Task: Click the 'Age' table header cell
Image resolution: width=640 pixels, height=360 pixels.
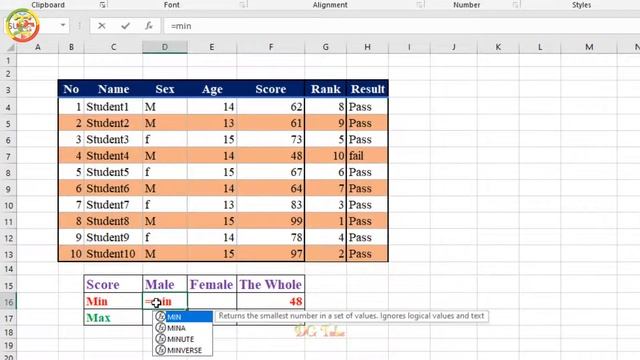Action: (x=212, y=89)
